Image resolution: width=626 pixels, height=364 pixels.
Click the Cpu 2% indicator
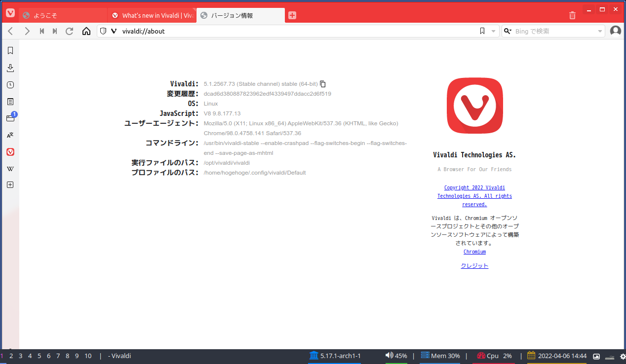coord(494,356)
